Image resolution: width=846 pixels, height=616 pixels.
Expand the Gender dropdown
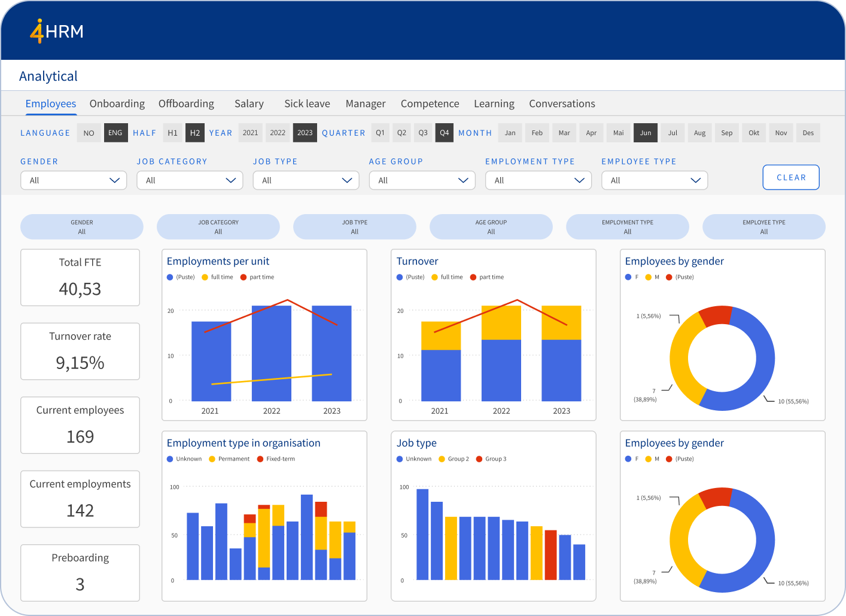click(x=74, y=180)
